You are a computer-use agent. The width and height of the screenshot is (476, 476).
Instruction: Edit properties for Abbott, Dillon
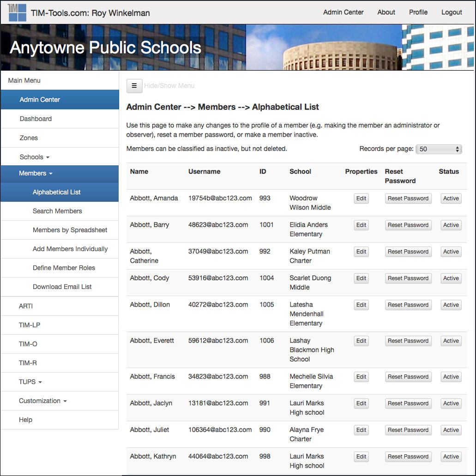(x=361, y=305)
